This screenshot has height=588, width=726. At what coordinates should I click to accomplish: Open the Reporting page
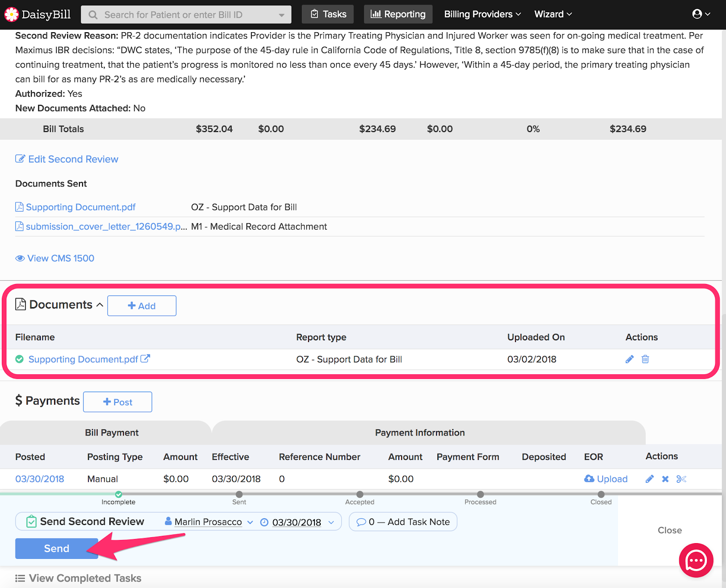398,14
